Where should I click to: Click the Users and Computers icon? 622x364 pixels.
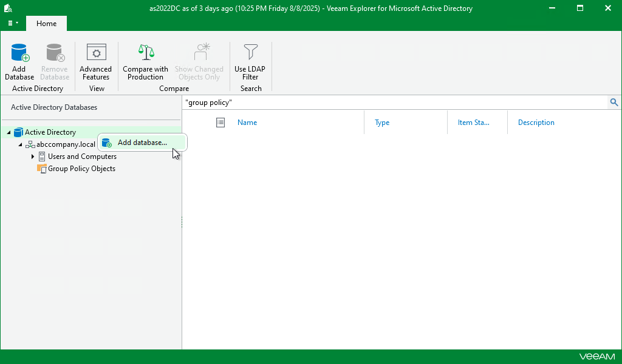pos(42,157)
